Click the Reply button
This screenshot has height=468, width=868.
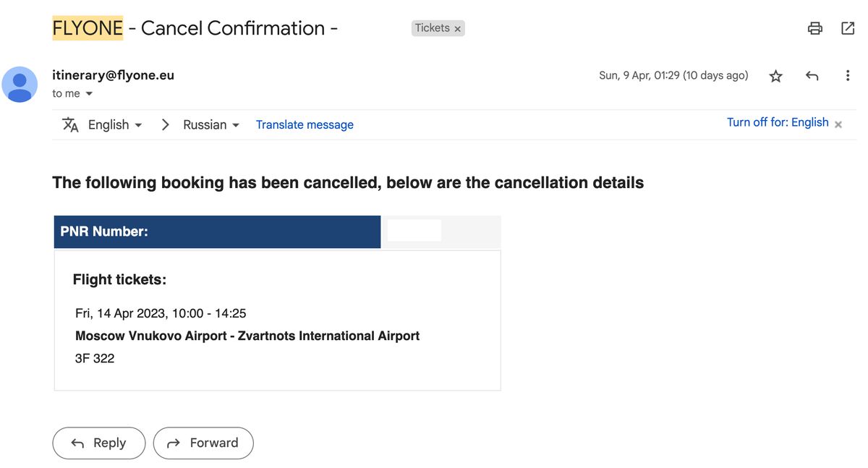(x=99, y=443)
